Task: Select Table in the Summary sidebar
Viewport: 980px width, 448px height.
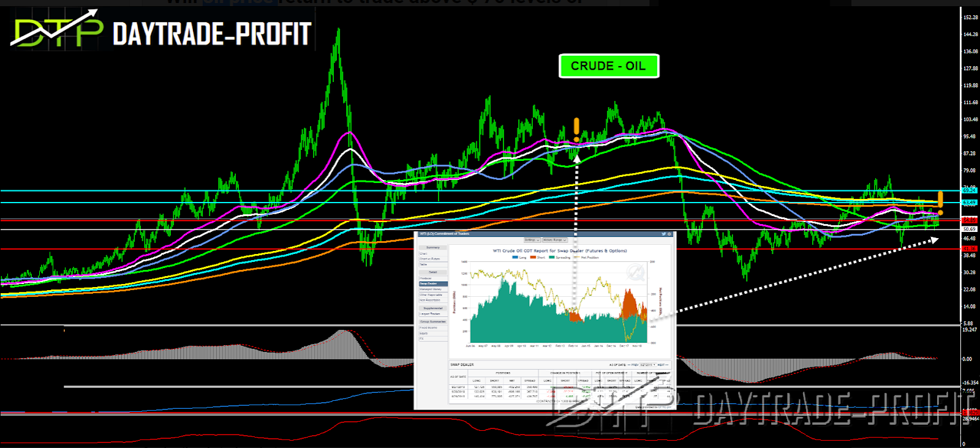Action: (x=433, y=264)
